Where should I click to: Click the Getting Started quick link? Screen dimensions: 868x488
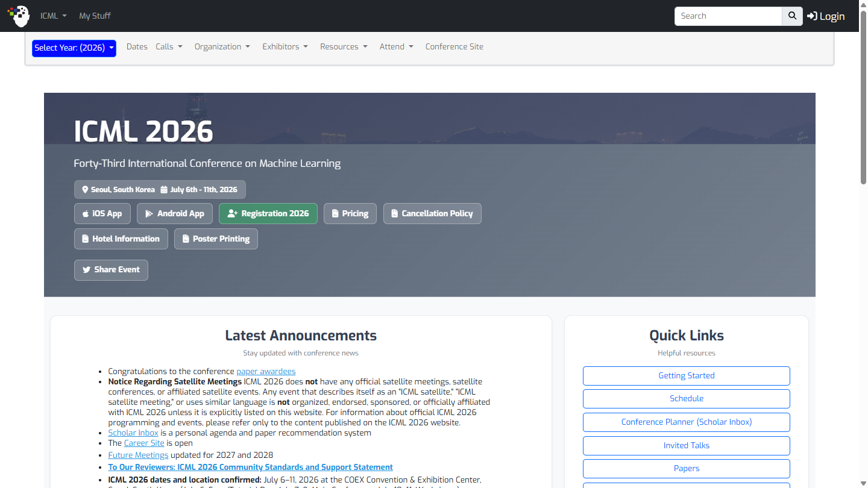(x=687, y=375)
